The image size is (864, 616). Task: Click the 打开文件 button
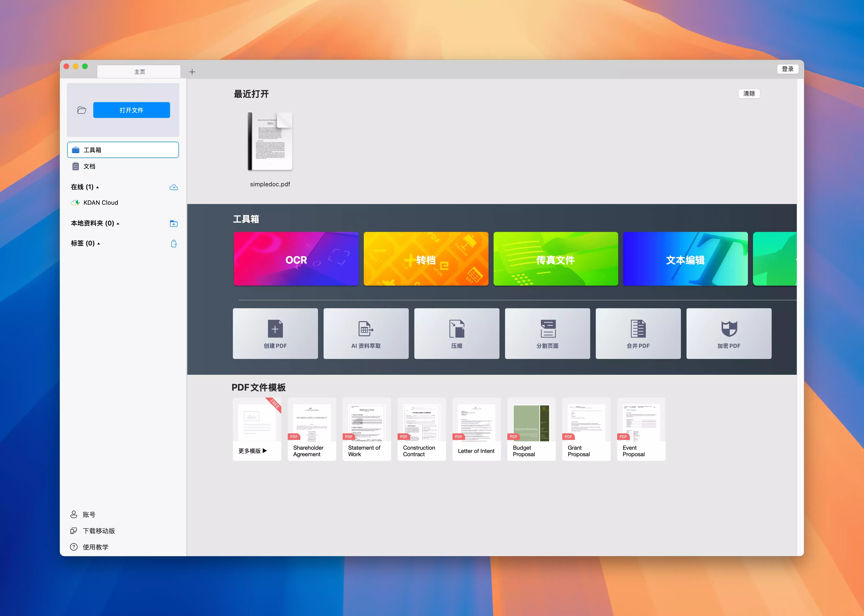click(x=131, y=110)
